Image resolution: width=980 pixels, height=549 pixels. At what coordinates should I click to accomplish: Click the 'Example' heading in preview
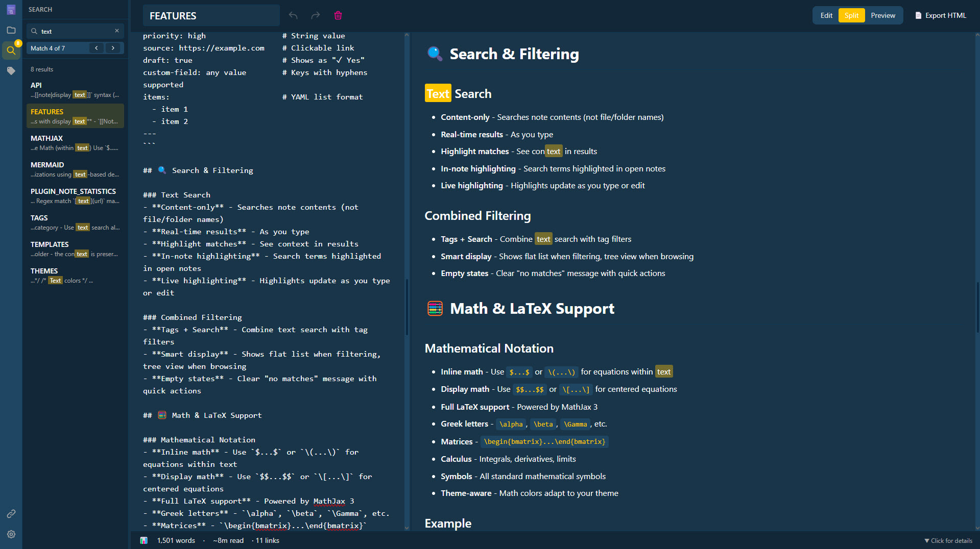point(448,523)
